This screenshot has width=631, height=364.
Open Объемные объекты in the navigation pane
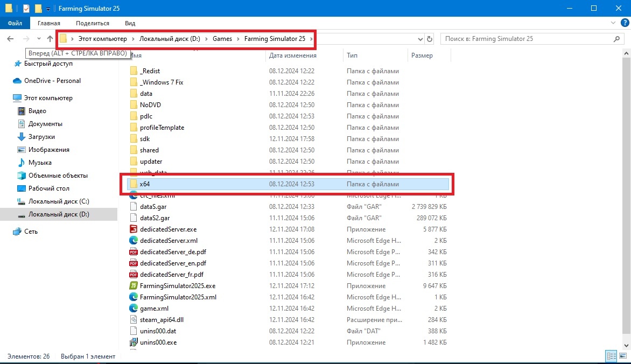(58, 175)
